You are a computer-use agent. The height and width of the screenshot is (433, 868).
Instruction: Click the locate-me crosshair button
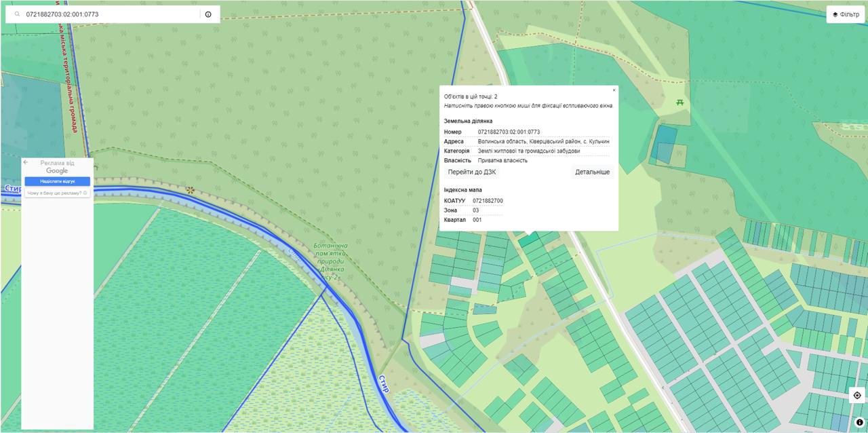pyautogui.click(x=857, y=395)
